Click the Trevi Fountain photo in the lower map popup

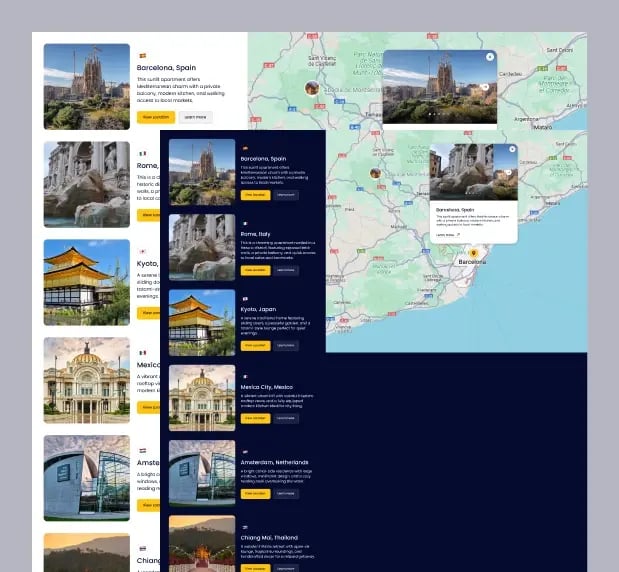pos(473,172)
